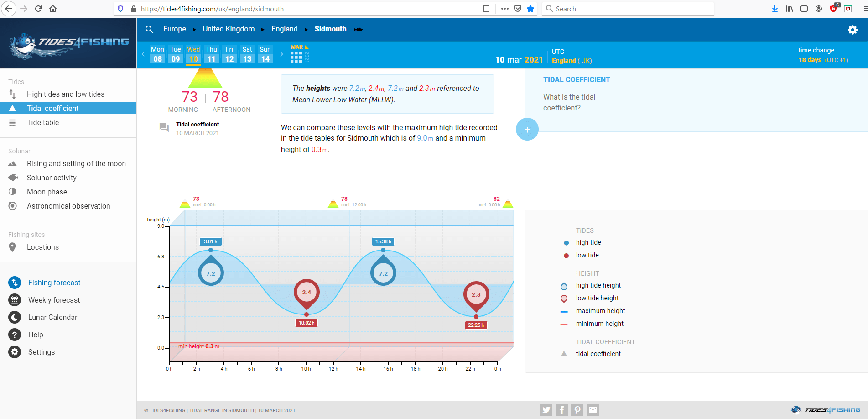
Task: Click the email share envelope icon
Action: click(x=593, y=410)
